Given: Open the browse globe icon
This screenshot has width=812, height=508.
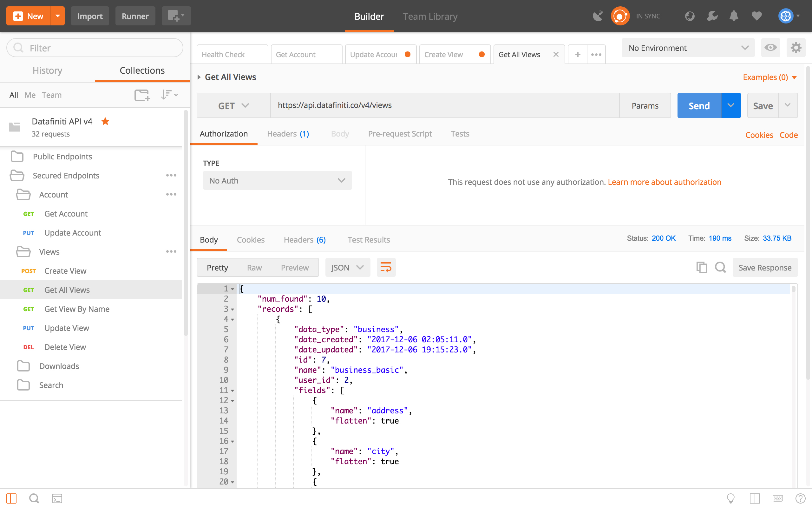Looking at the screenshot, I should pyautogui.click(x=690, y=16).
